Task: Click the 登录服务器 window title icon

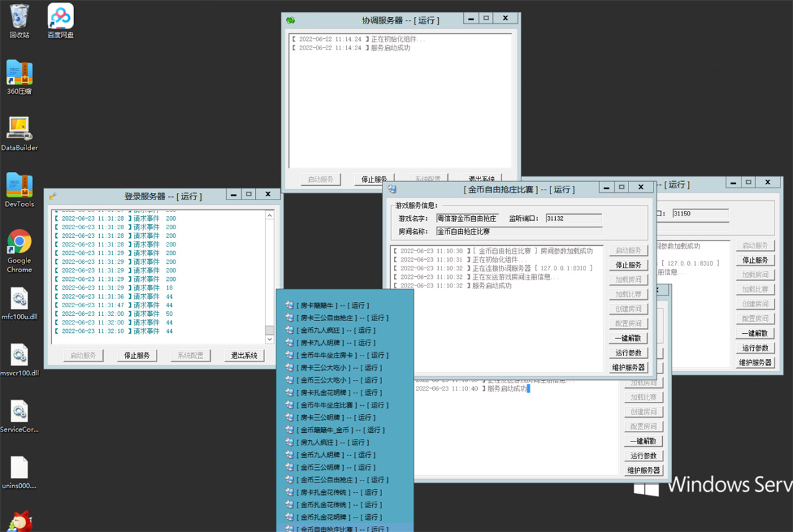Action: click(x=53, y=196)
